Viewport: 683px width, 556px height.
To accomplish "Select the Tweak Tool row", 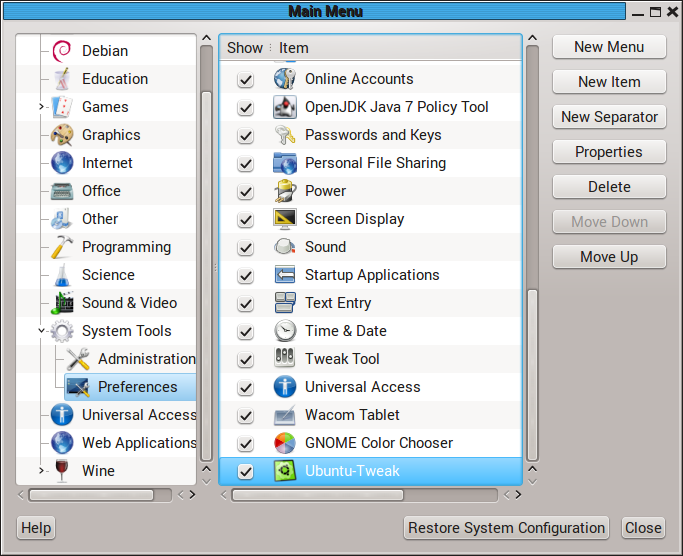I will [x=371, y=359].
